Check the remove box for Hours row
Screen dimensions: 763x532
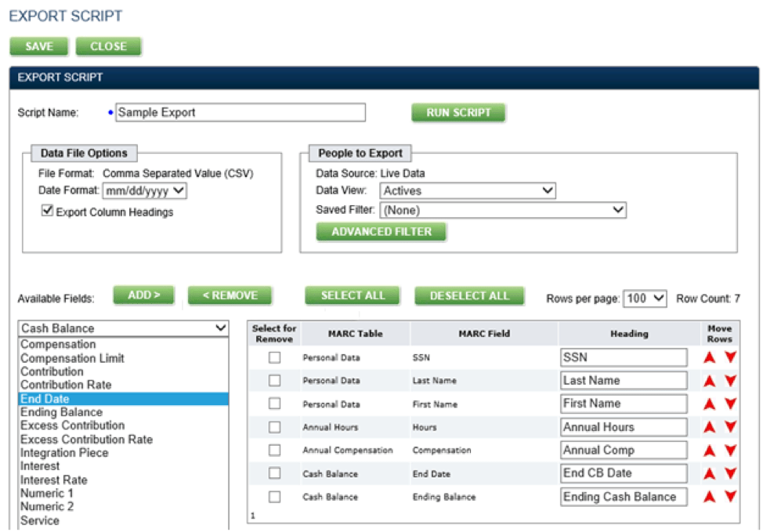click(x=274, y=427)
